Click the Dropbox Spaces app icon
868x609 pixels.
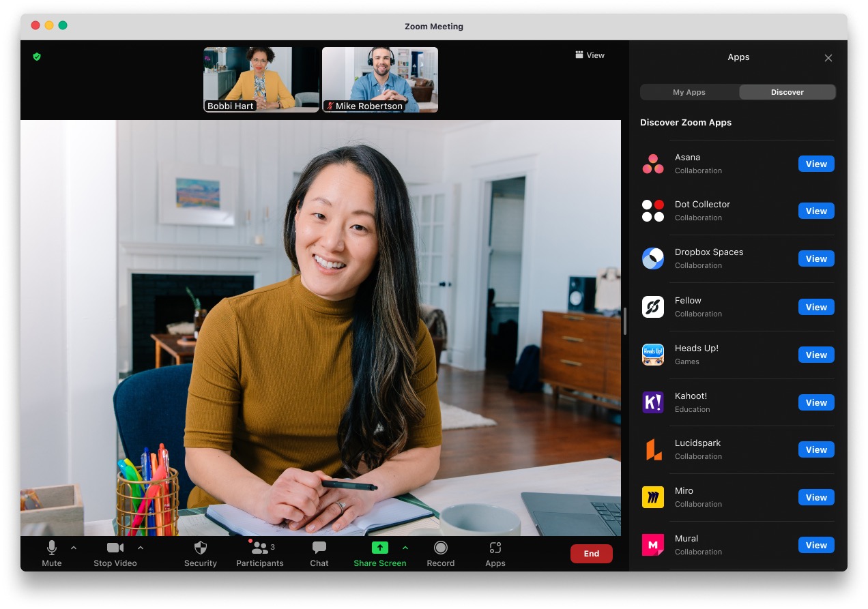point(653,258)
